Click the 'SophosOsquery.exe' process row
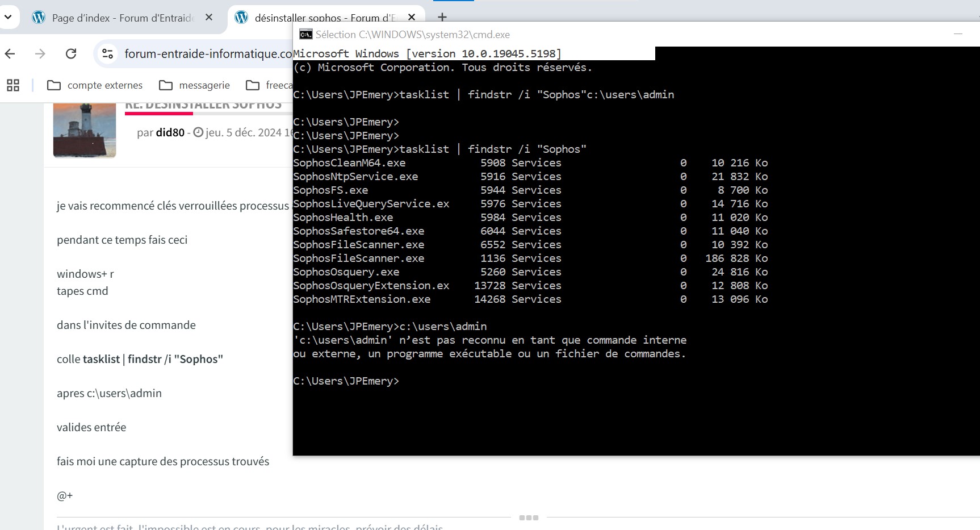 tap(530, 272)
